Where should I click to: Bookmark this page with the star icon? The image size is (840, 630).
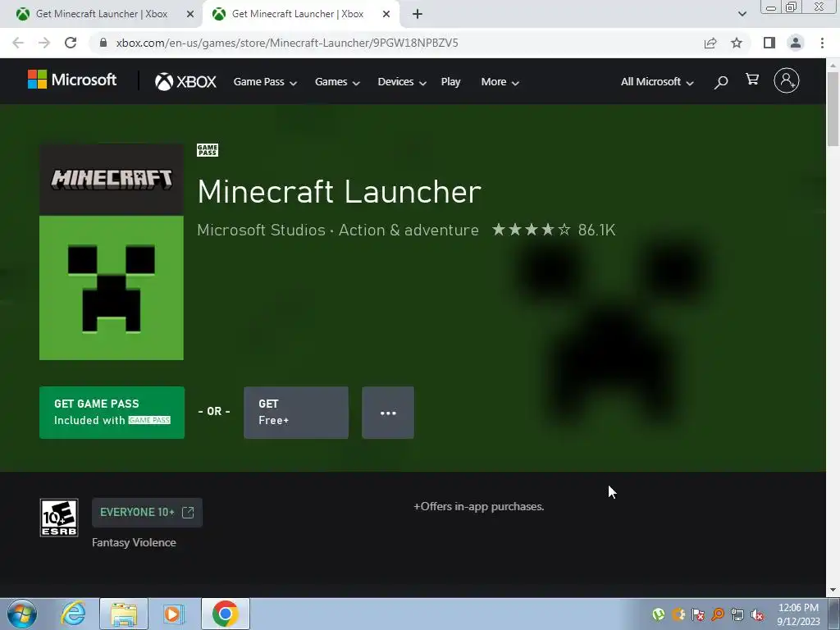[737, 43]
